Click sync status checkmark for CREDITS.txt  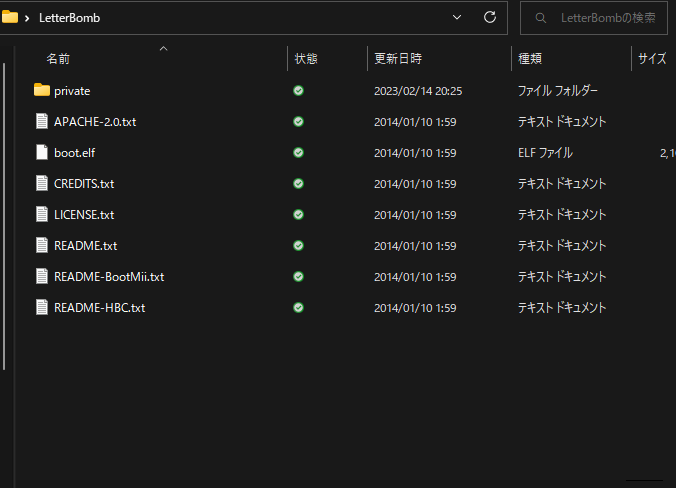(x=298, y=184)
